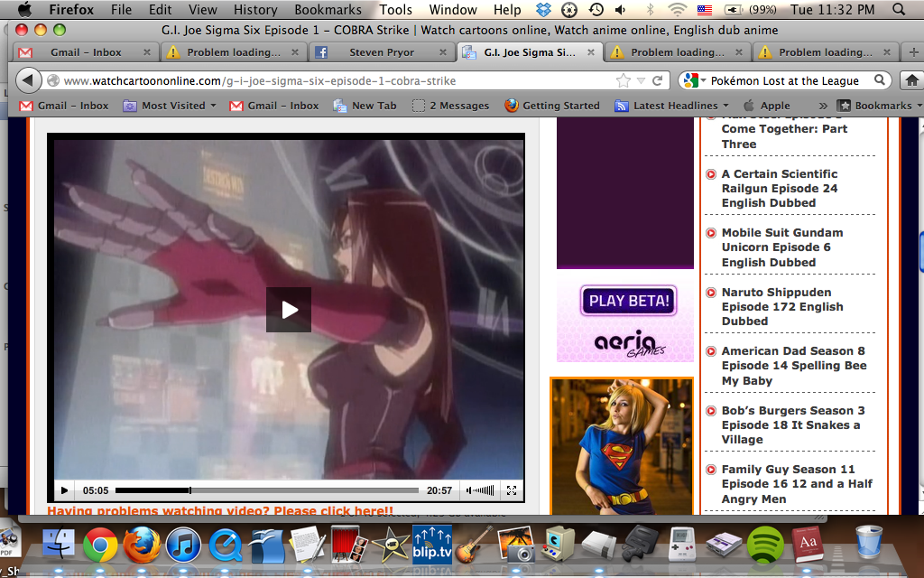Seek along the video progress bar

pyautogui.click(x=267, y=490)
